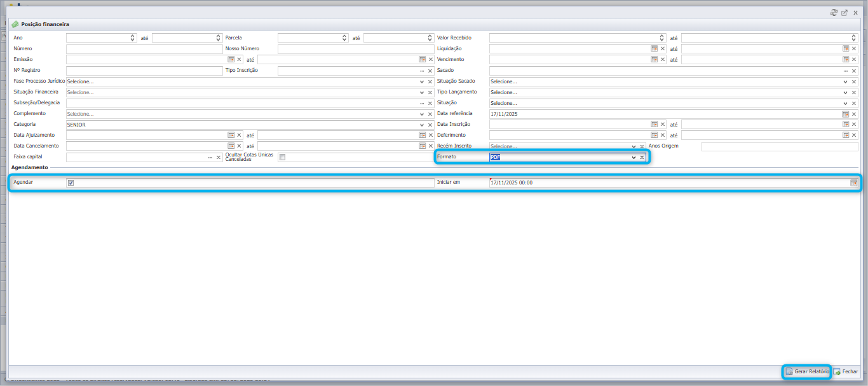The height and width of the screenshot is (386, 868).
Task: Clear the Formato PDF selection
Action: pyautogui.click(x=642, y=157)
